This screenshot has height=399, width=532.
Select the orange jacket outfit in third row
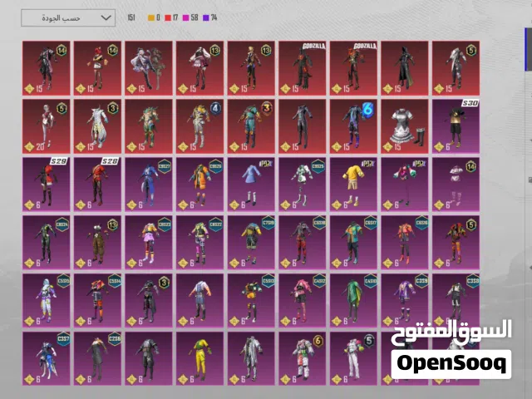(199, 185)
